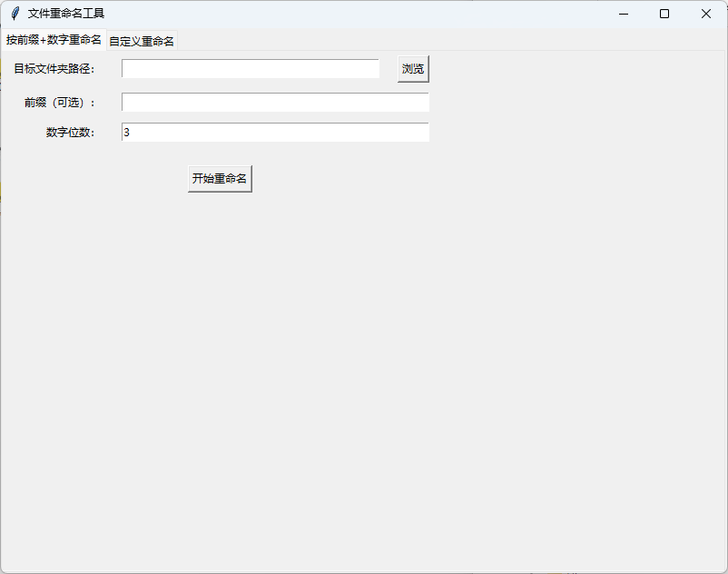Click the 数字位数: label

tap(71, 133)
